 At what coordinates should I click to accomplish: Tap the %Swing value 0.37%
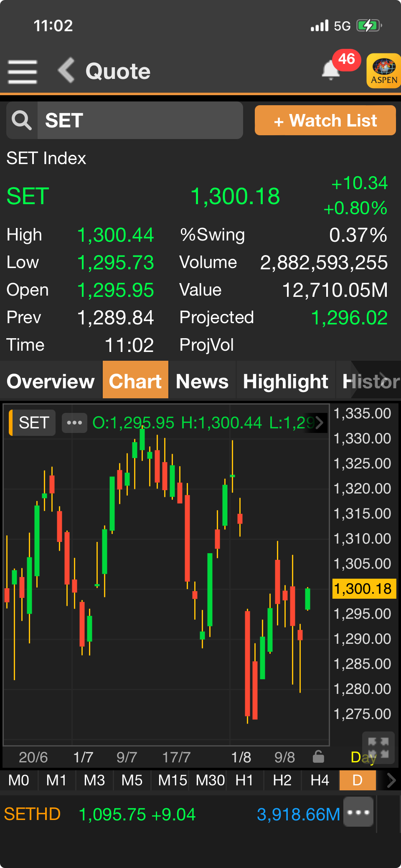tap(358, 235)
